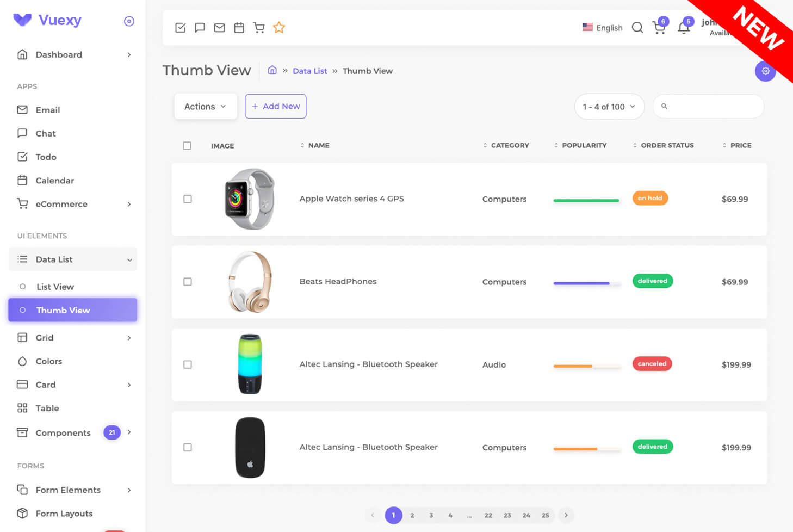The image size is (793, 532).
Task: Click the Form Elements copy icon
Action: coord(22,490)
